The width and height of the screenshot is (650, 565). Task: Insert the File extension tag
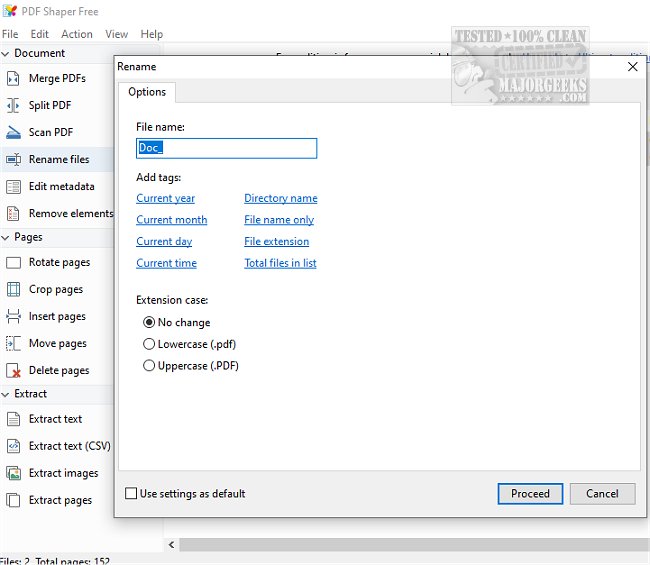[276, 241]
